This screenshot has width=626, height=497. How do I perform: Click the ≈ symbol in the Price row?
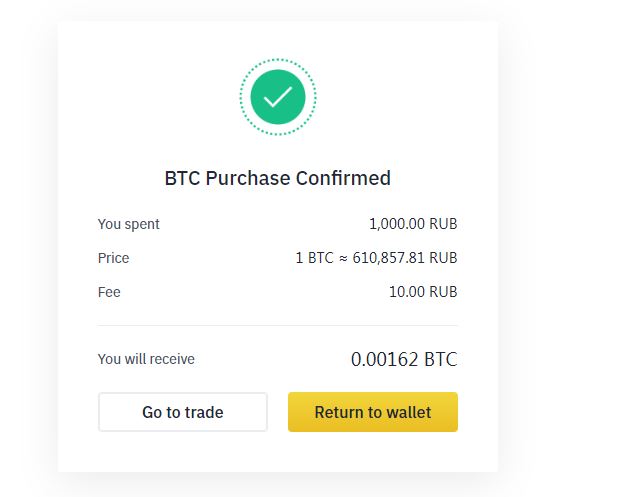click(343, 258)
